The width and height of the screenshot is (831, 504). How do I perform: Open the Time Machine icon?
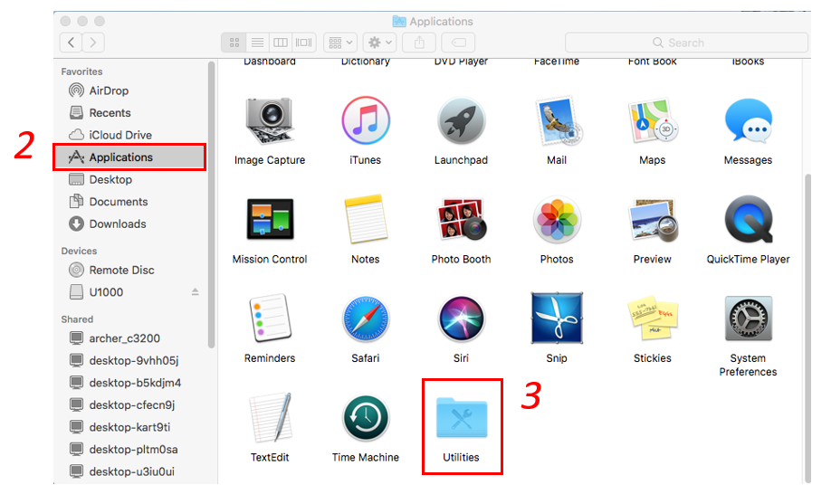click(365, 418)
